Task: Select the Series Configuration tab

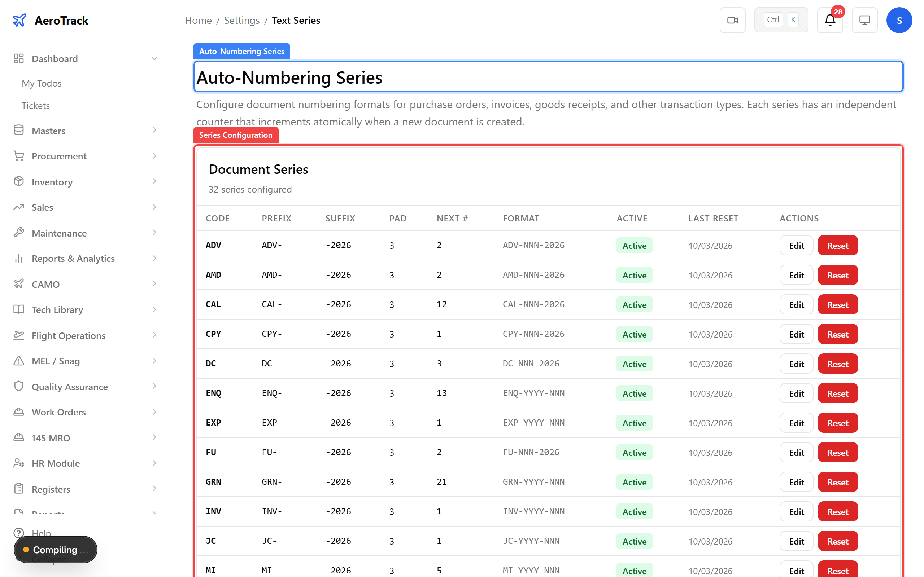Action: (x=236, y=135)
